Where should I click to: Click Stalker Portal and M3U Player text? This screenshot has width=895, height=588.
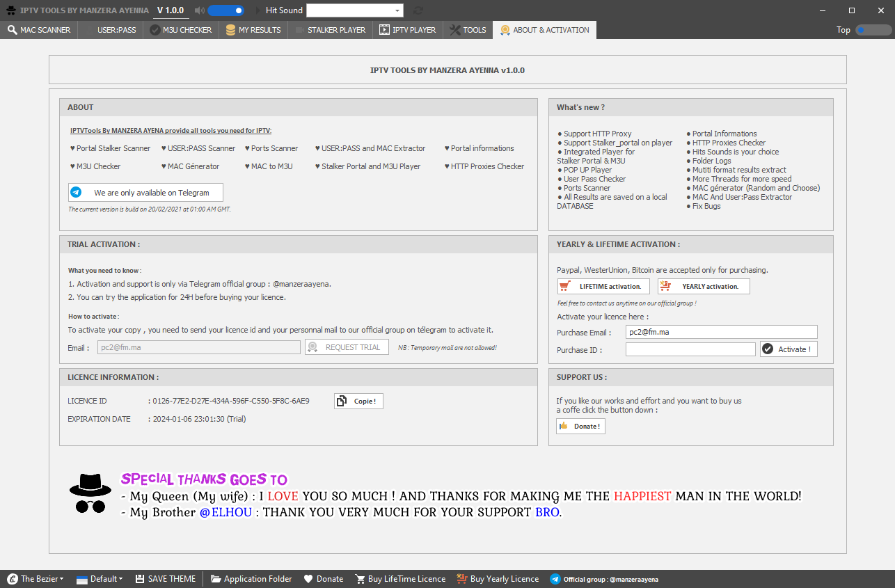pos(367,166)
